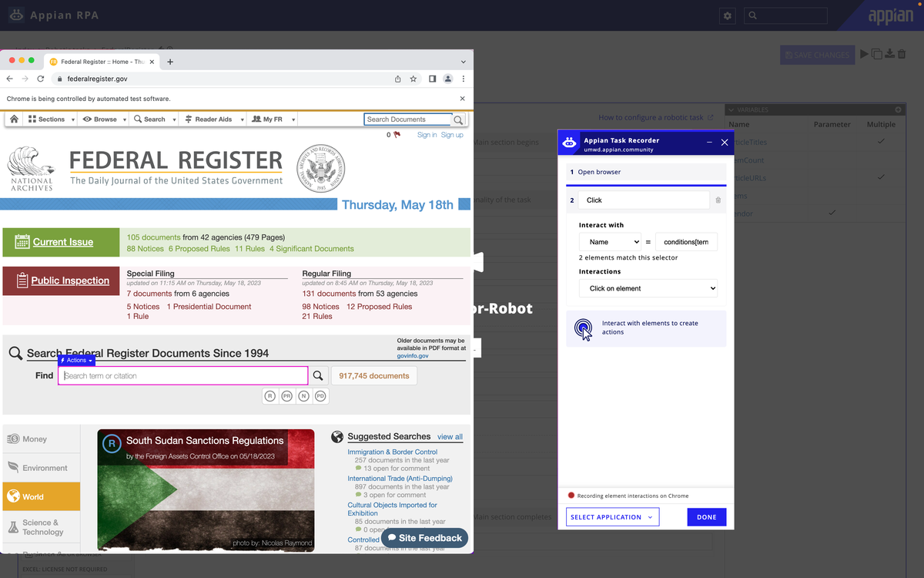This screenshot has width=924, height=578.
Task: Click Chrome's forward arrow
Action: tap(25, 79)
